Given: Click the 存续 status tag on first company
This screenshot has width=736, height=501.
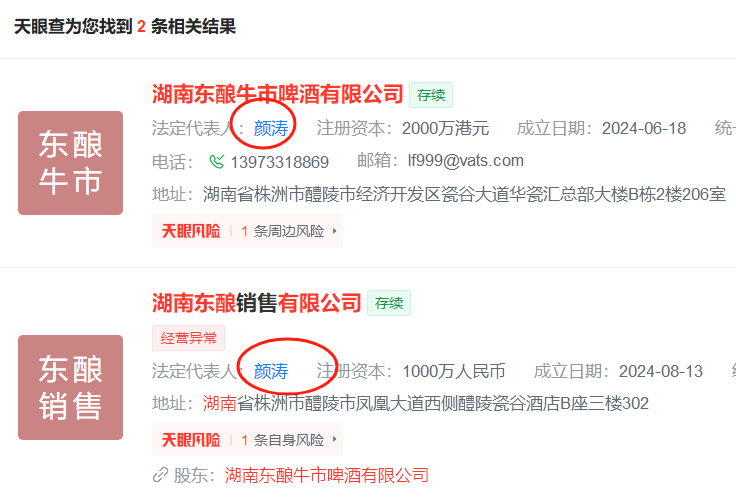Looking at the screenshot, I should 431,95.
